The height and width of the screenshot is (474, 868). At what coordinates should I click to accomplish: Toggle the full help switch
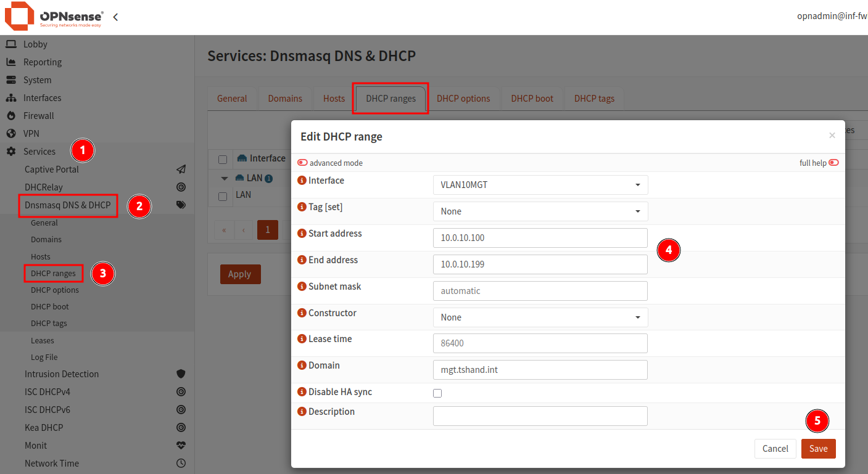[x=833, y=162]
